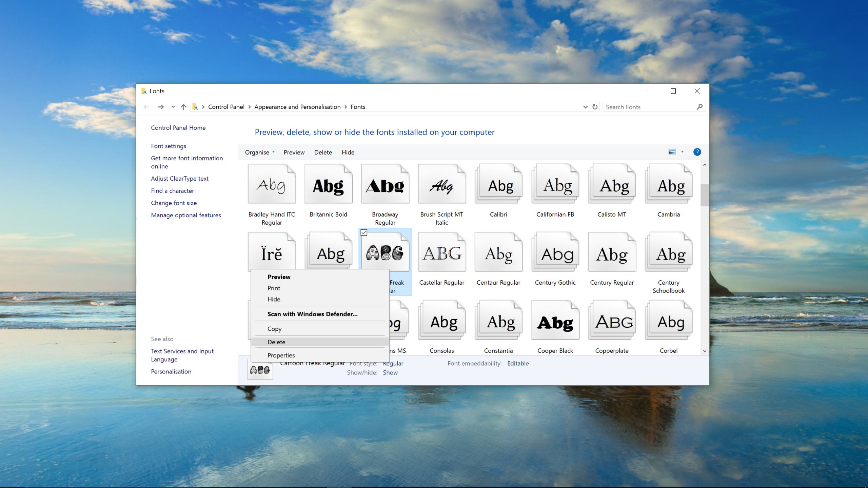
Task: Click the toolbar Hide button
Action: click(348, 152)
